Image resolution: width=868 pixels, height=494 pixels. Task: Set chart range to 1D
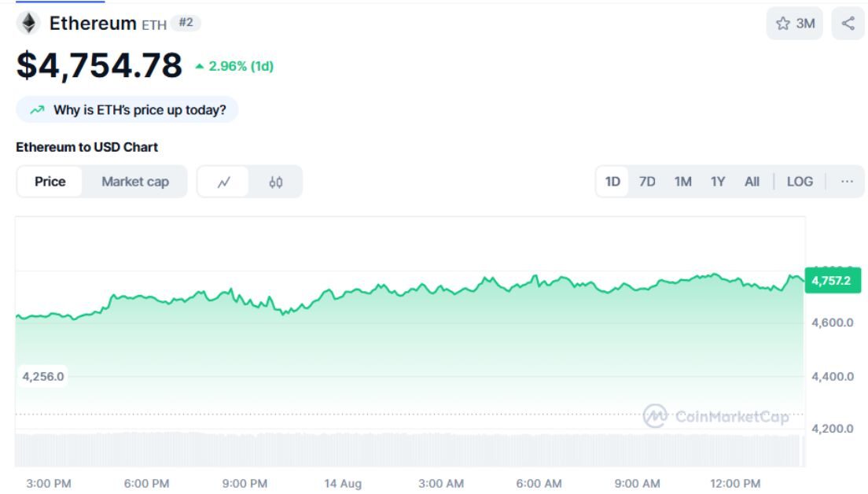[x=612, y=182]
